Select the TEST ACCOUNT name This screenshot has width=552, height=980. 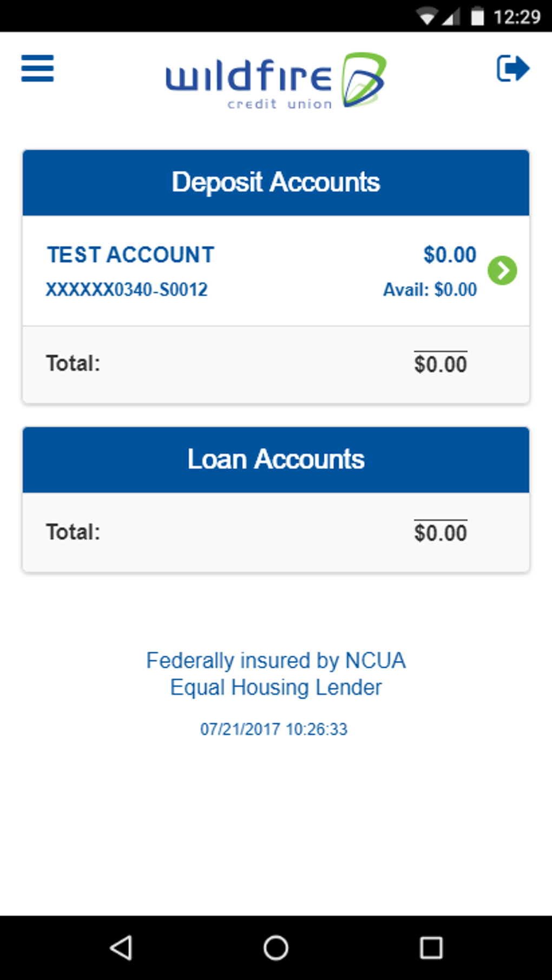pos(131,255)
